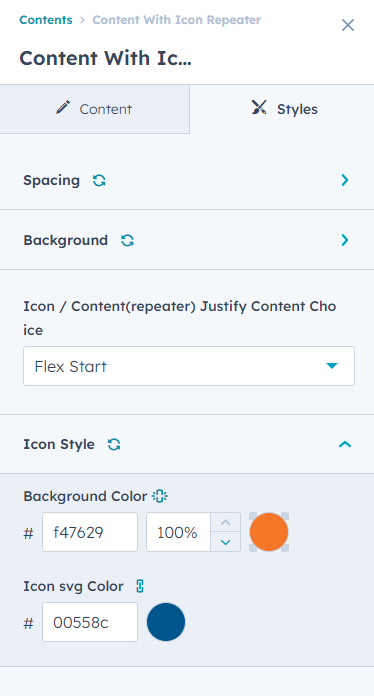Screen dimensions: 374x696
Task: Increase opacity with the up arrow
Action: pyautogui.click(x=225, y=522)
